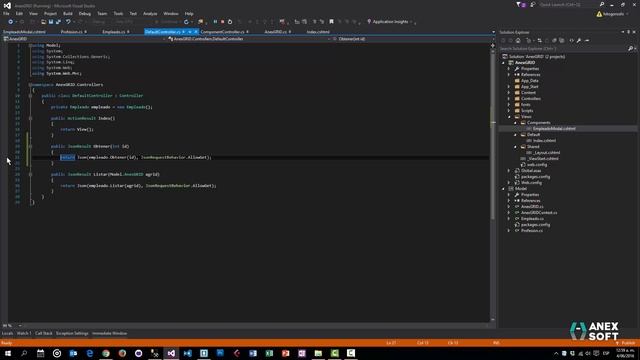Click Properties wrench icon in Solution Explorer toolbar

tap(579, 40)
